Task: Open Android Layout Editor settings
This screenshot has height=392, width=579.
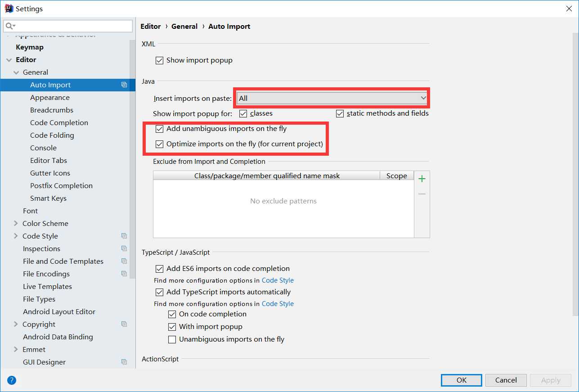Action: point(59,311)
